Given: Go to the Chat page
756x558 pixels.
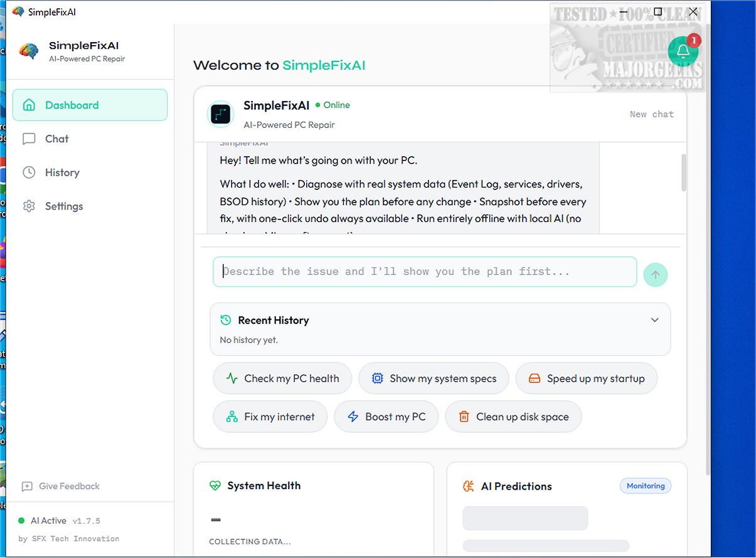Looking at the screenshot, I should 90,139.
